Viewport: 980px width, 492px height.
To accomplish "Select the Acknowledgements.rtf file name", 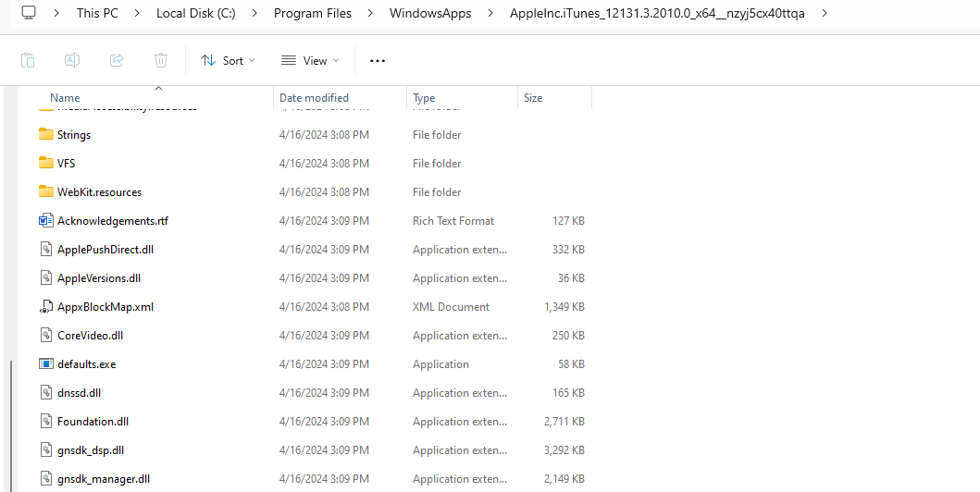I will 113,220.
